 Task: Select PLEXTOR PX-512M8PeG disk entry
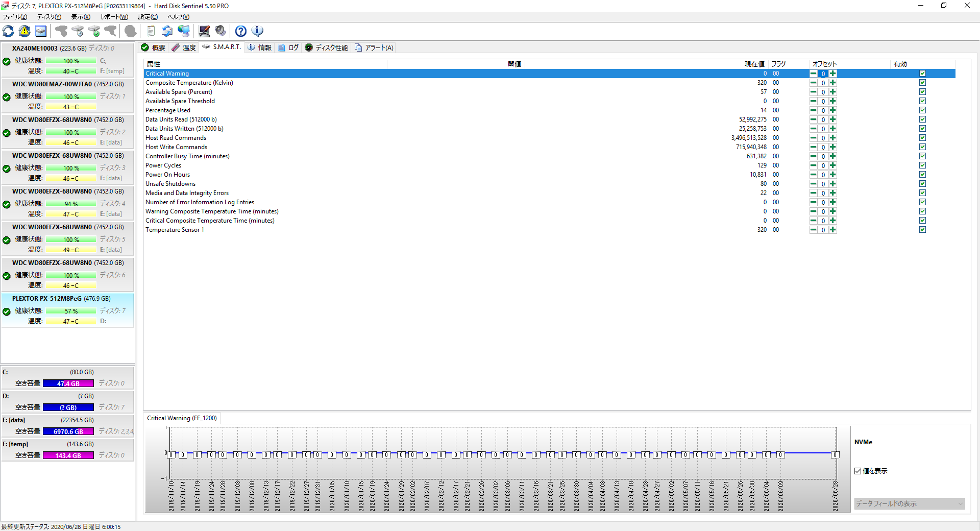point(68,310)
